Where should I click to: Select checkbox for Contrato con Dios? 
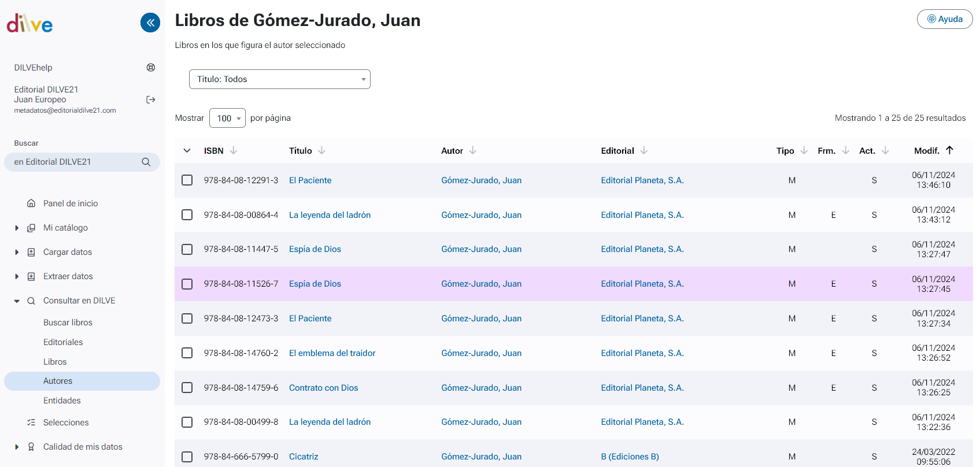187,388
